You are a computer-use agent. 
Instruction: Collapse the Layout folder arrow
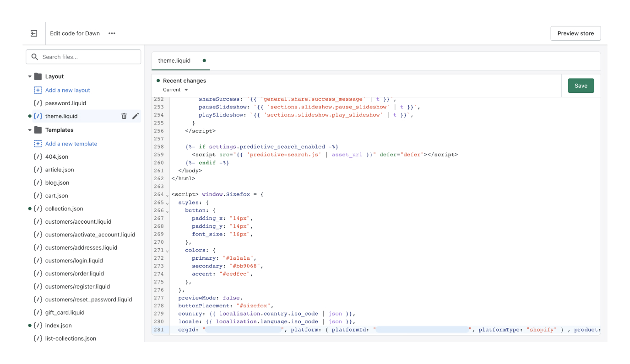point(30,77)
